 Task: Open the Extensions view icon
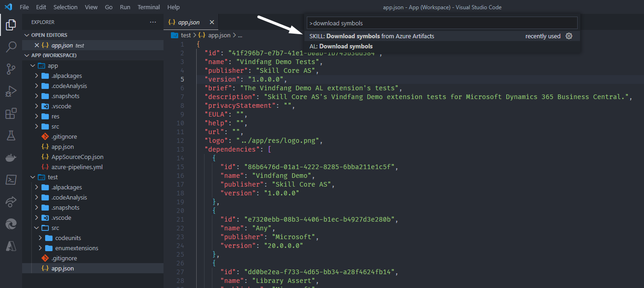11,113
